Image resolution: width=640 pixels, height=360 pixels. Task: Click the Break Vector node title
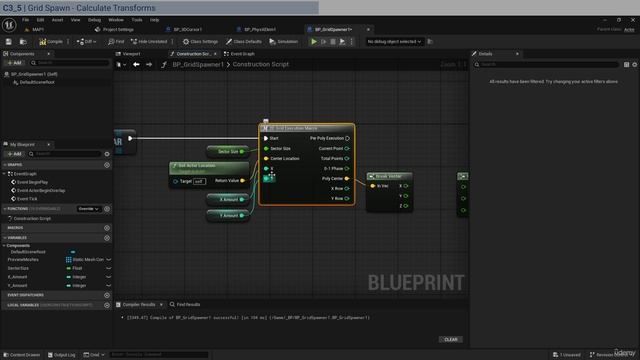click(389, 176)
